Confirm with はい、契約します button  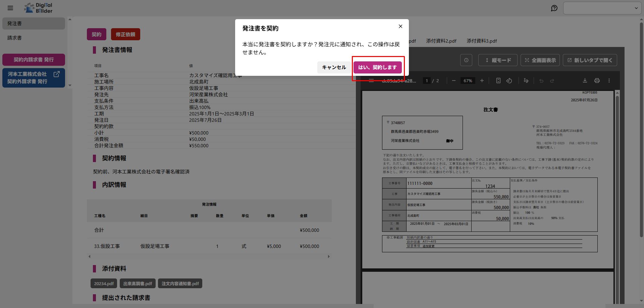pyautogui.click(x=377, y=67)
